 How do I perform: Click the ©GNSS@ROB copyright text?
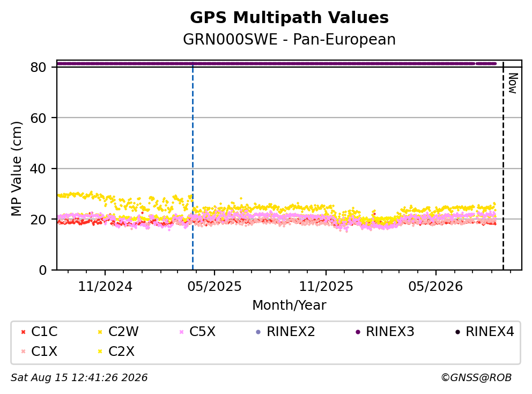[476, 377]
